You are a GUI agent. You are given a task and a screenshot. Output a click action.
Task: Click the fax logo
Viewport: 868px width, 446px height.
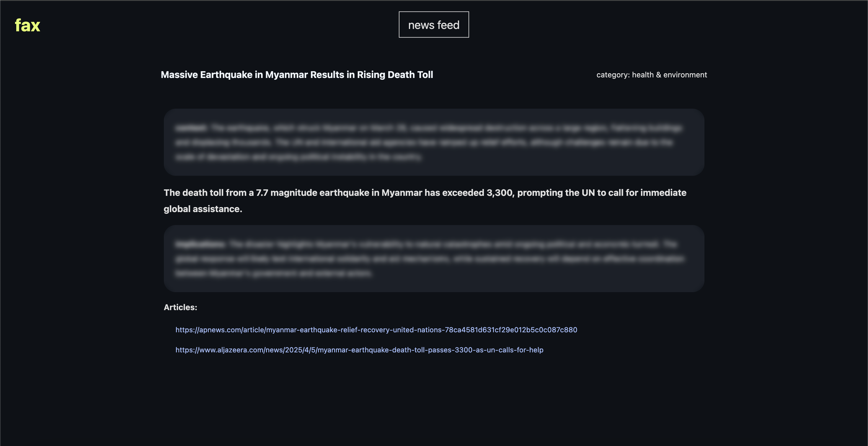click(27, 25)
